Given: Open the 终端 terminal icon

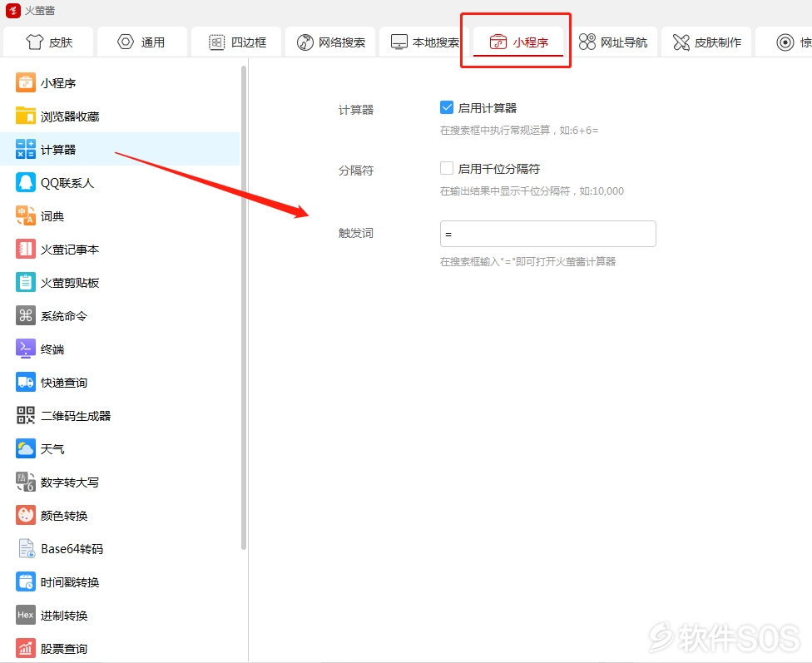Looking at the screenshot, I should click(25, 349).
